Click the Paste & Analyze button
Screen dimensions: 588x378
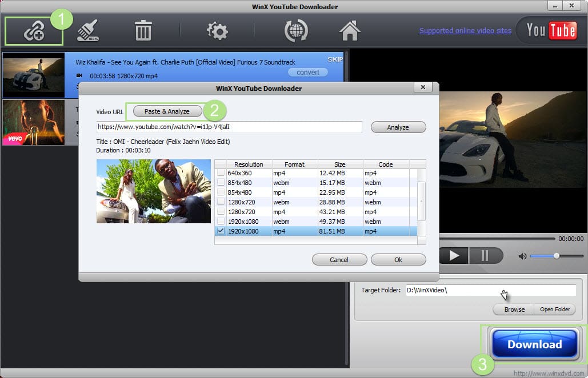[x=167, y=111]
